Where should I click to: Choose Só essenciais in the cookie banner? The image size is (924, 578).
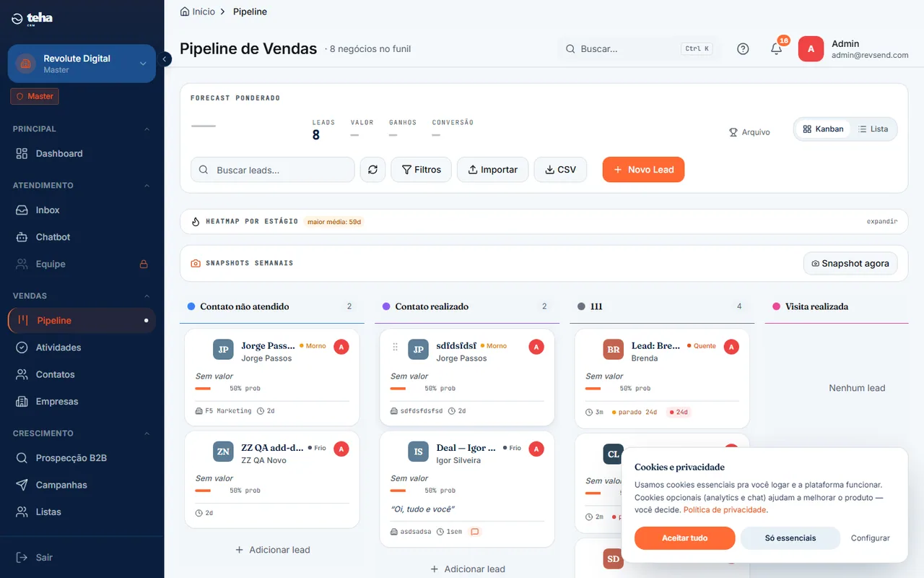[790, 538]
